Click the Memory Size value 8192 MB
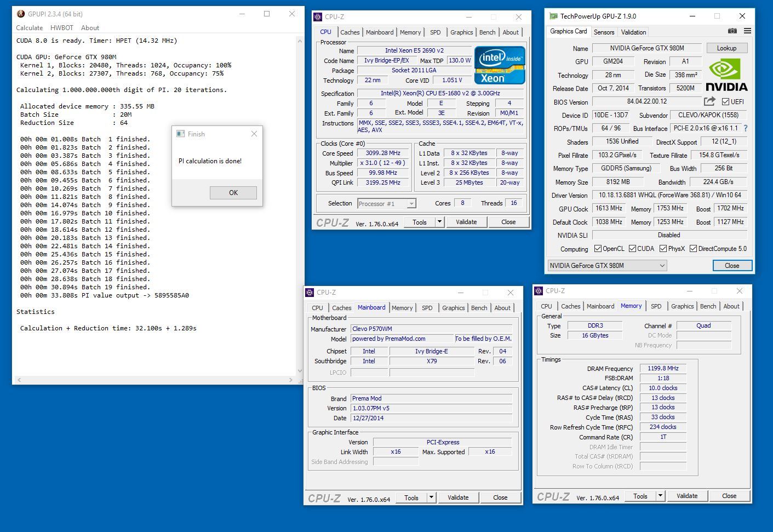 (619, 182)
